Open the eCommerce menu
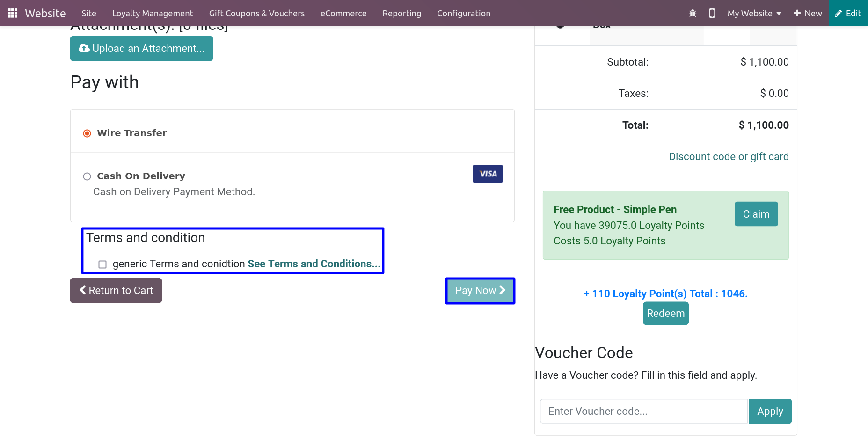The height and width of the screenshot is (441, 868). click(343, 13)
